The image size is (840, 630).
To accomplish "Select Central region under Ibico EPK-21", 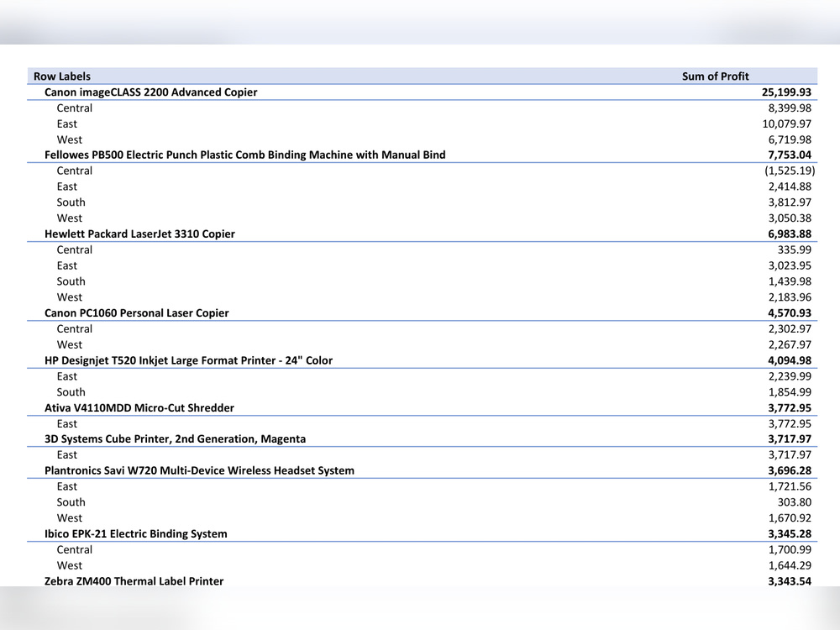I will 75,549.
